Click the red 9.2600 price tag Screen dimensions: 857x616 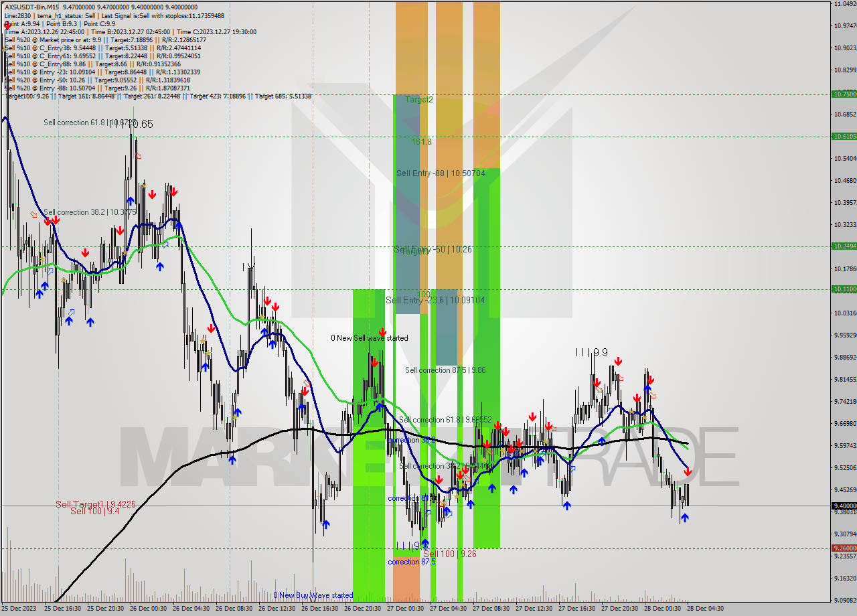coord(844,548)
